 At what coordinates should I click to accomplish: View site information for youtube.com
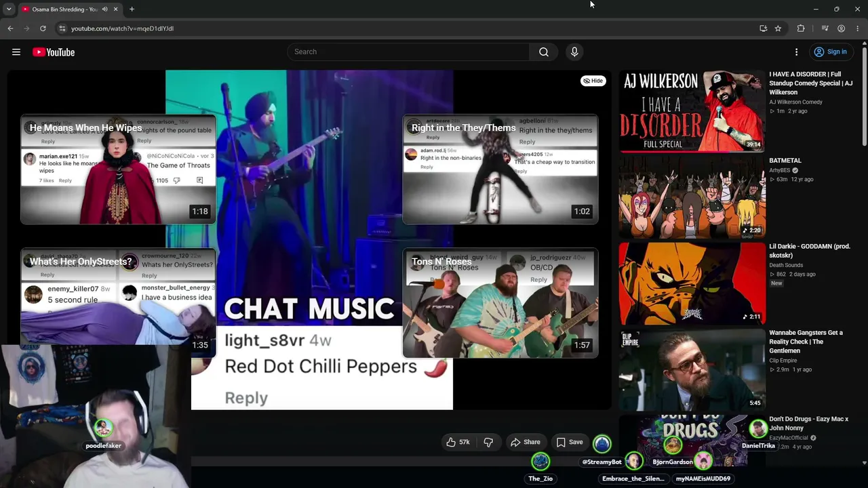tap(62, 28)
